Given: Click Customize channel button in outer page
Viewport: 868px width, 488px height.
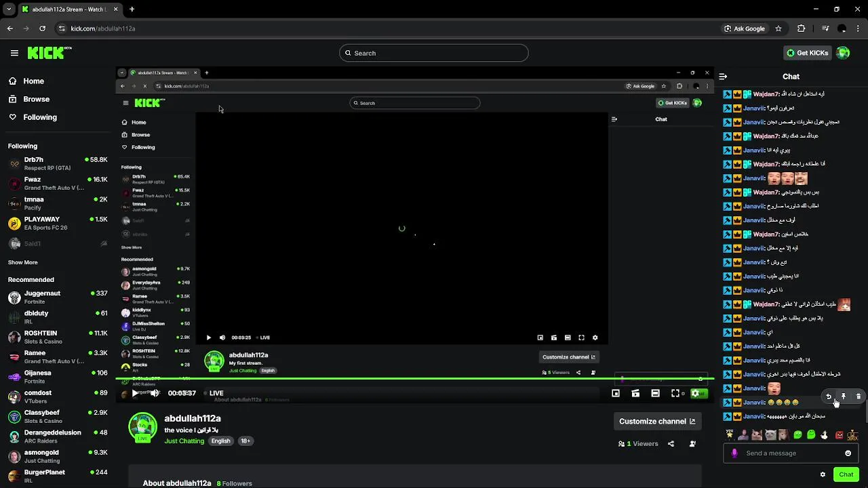Looking at the screenshot, I should (657, 421).
